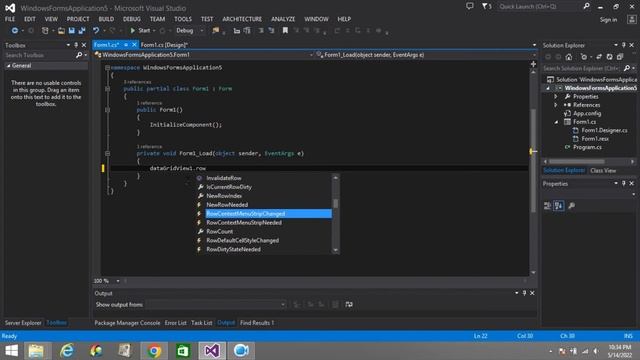Screen dimensions: 640x360
Task: Click the Toolbox search magnifier icon
Action: [79, 55]
